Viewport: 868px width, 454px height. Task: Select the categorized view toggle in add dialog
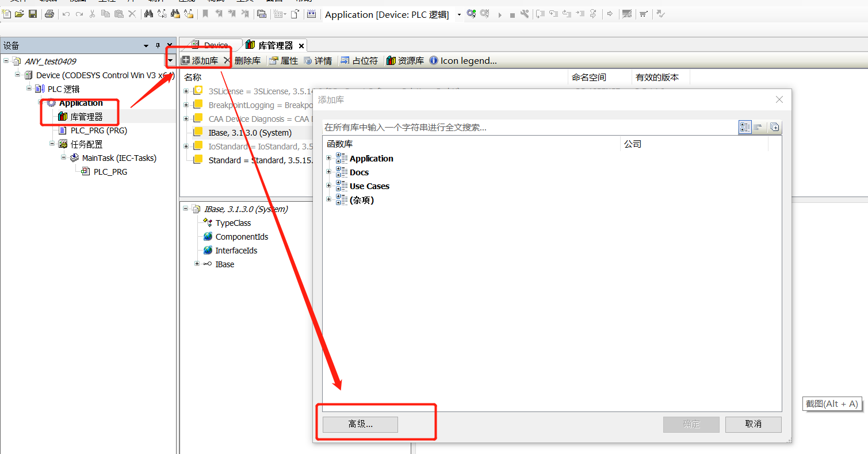point(745,127)
